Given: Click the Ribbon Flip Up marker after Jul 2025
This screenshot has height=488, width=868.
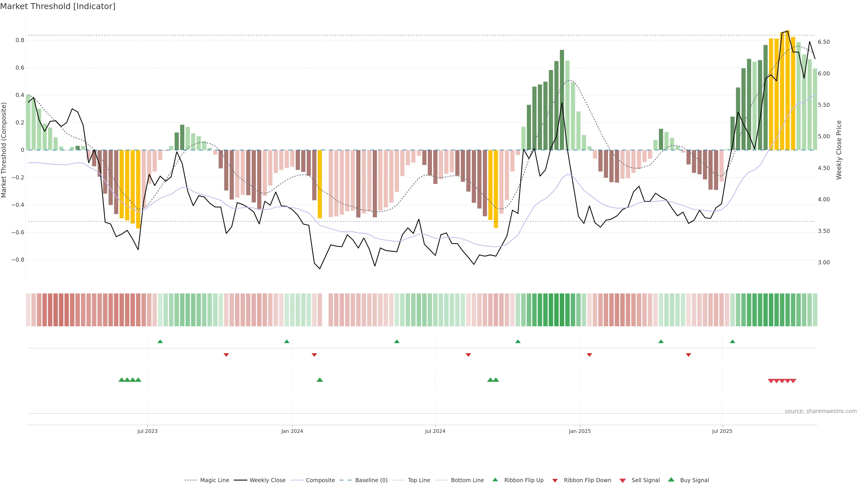Looking at the screenshot, I should (733, 342).
